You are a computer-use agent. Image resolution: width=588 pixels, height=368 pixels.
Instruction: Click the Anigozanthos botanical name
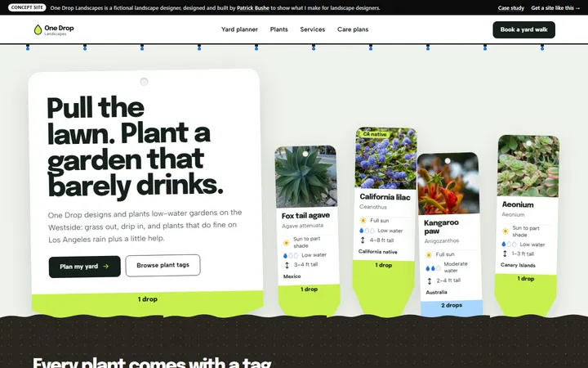click(x=442, y=241)
